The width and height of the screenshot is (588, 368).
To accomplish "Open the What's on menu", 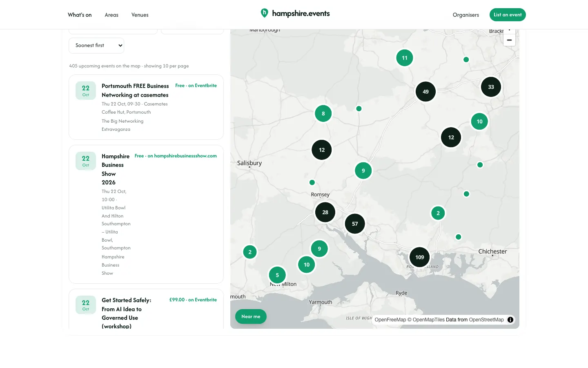I will 80,15.
